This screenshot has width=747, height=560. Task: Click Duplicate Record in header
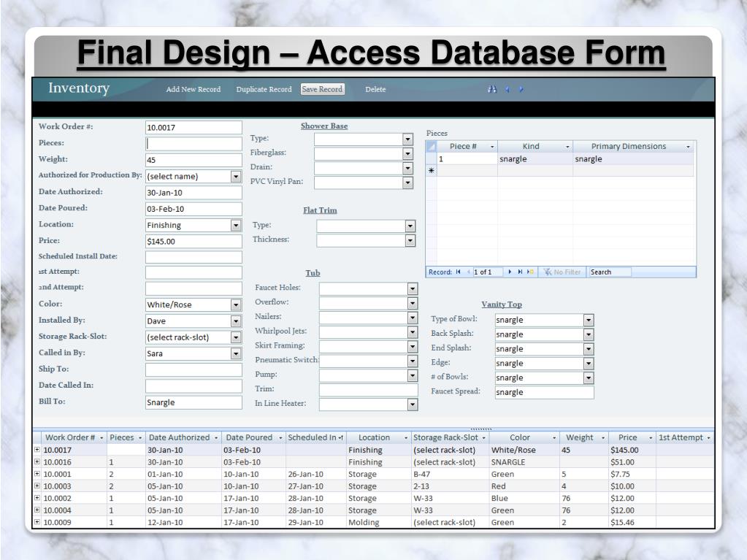click(x=264, y=90)
